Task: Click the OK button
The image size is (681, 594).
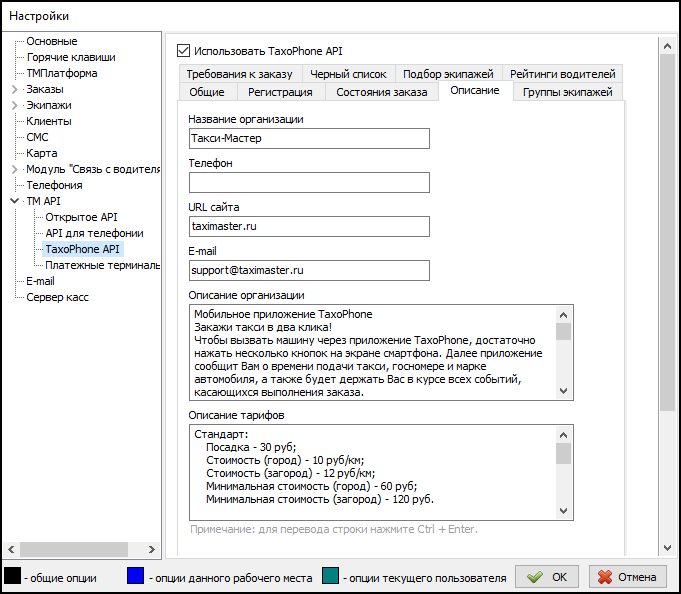Action: click(x=547, y=577)
